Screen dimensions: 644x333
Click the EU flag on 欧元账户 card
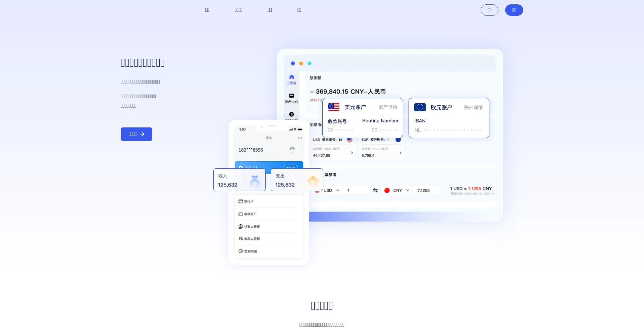(420, 107)
